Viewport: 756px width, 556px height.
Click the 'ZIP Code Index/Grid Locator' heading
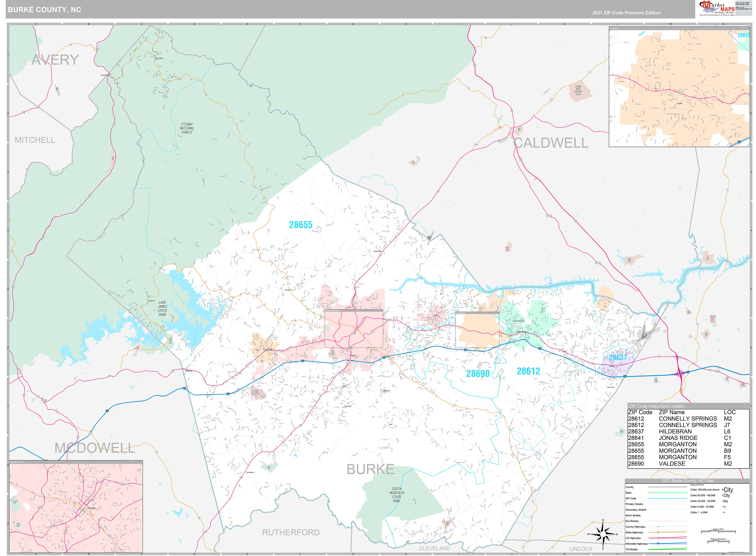pos(656,406)
